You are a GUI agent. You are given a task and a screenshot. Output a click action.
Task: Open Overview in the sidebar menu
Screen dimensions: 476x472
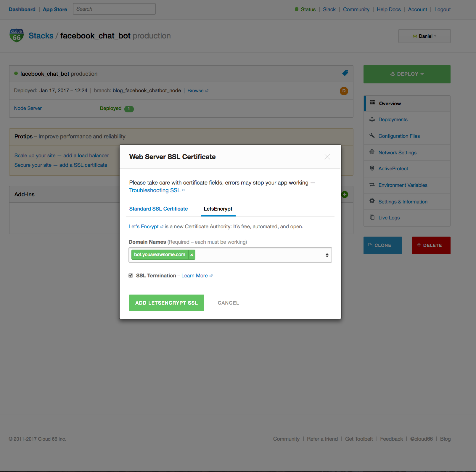click(407, 104)
